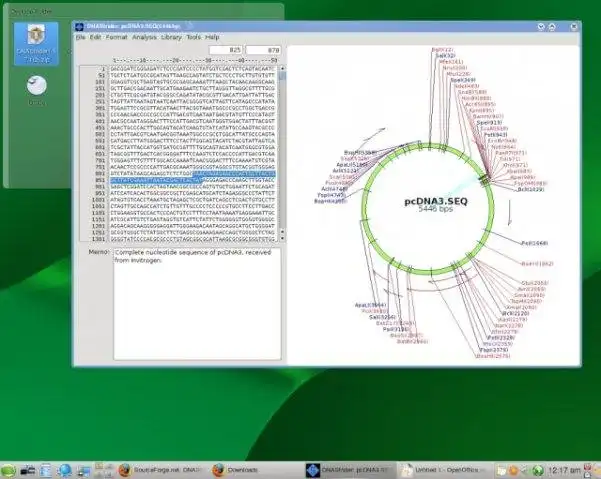Image resolution: width=601 pixels, height=479 pixels.
Task: Click the selection end field showing 879
Action: 263,50
